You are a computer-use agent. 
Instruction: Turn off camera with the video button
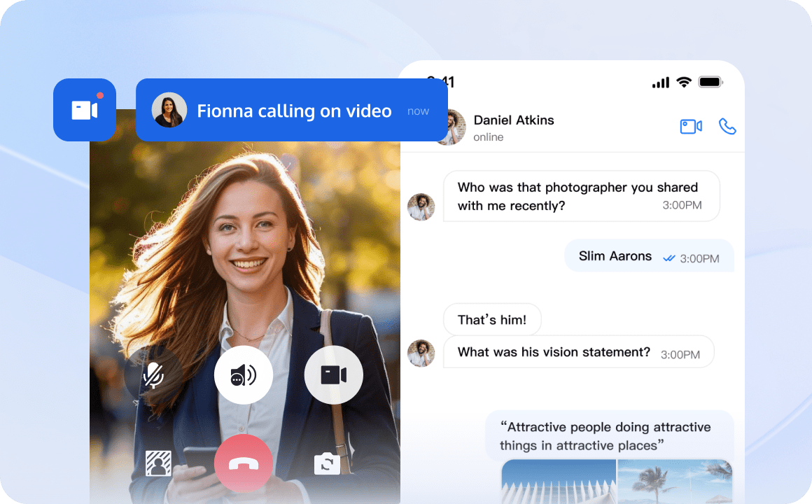(333, 375)
